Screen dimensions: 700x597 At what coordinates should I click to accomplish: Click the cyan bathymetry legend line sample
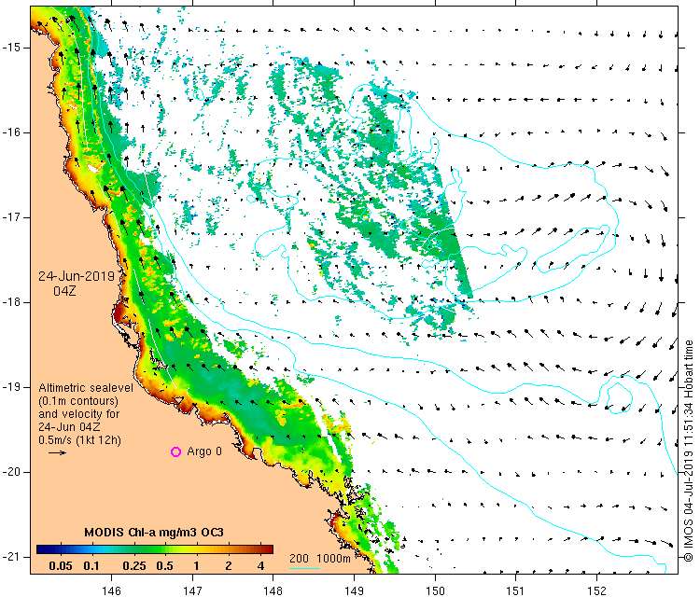304,568
